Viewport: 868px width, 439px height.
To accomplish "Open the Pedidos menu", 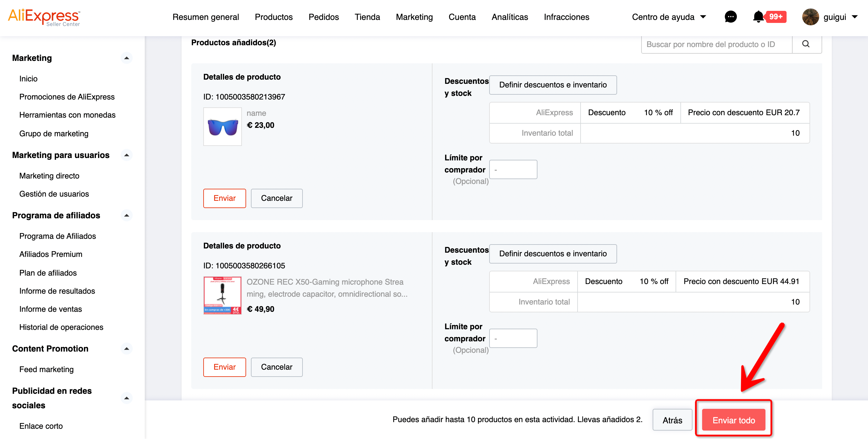I will 324,17.
